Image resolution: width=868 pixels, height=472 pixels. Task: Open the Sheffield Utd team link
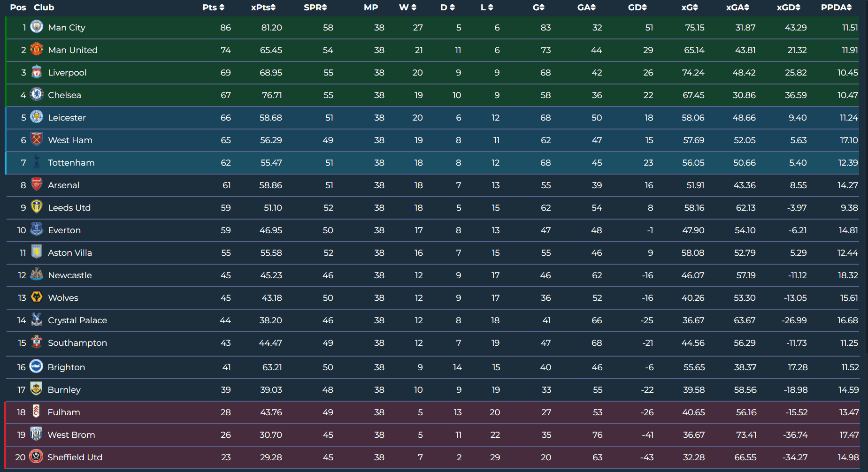pyautogui.click(x=75, y=457)
